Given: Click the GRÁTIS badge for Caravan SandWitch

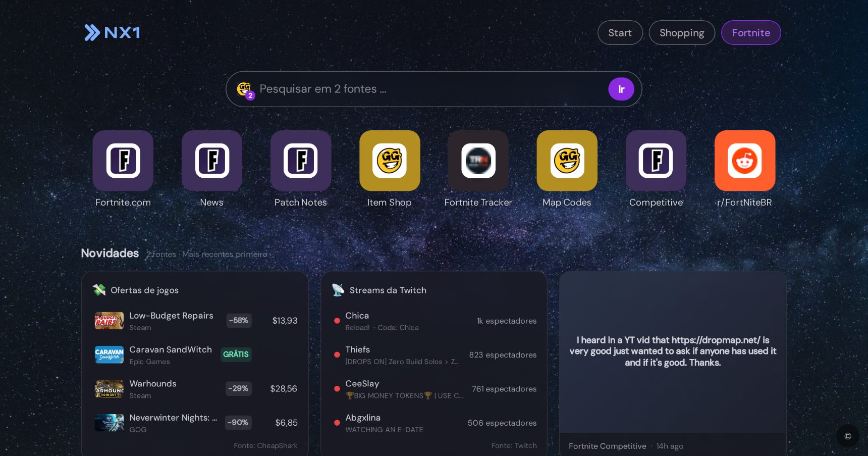Looking at the screenshot, I should (x=236, y=354).
